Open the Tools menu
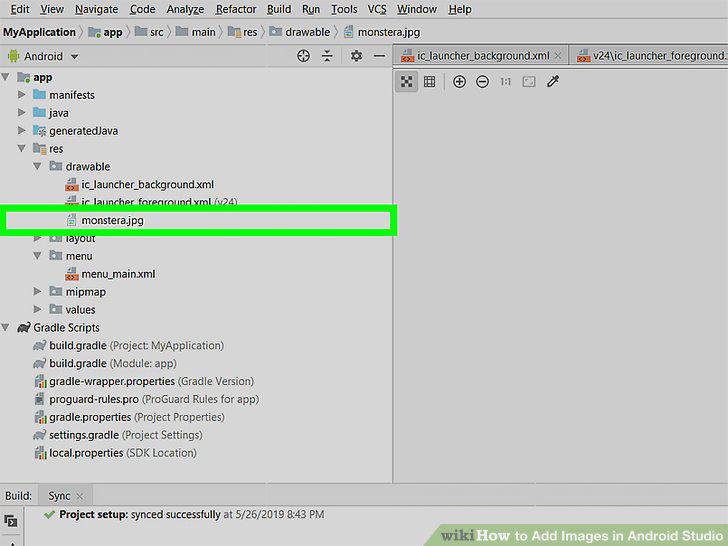 [344, 9]
